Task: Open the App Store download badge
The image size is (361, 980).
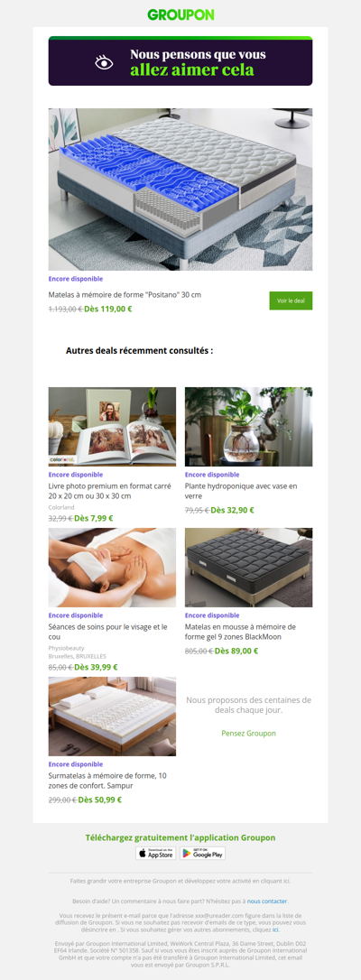Action: pyautogui.click(x=155, y=853)
